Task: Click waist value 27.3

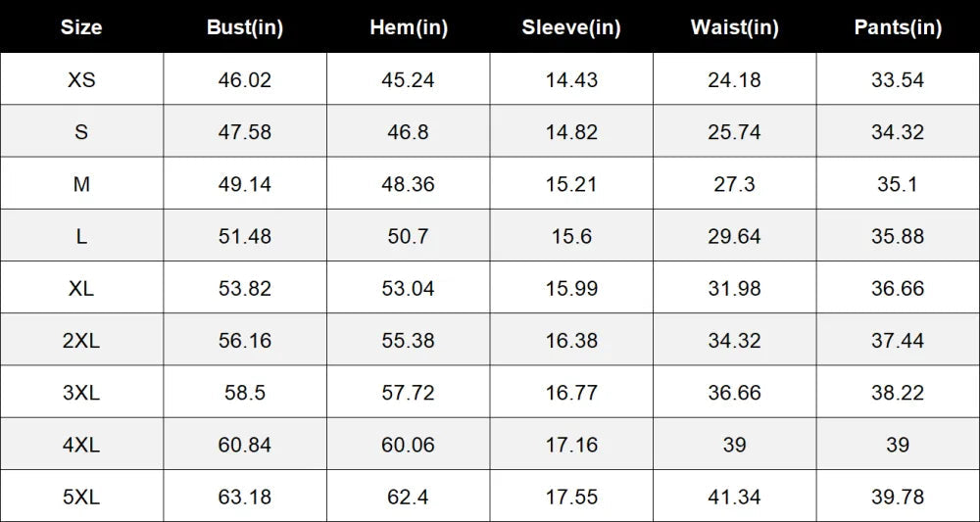Action: click(734, 184)
